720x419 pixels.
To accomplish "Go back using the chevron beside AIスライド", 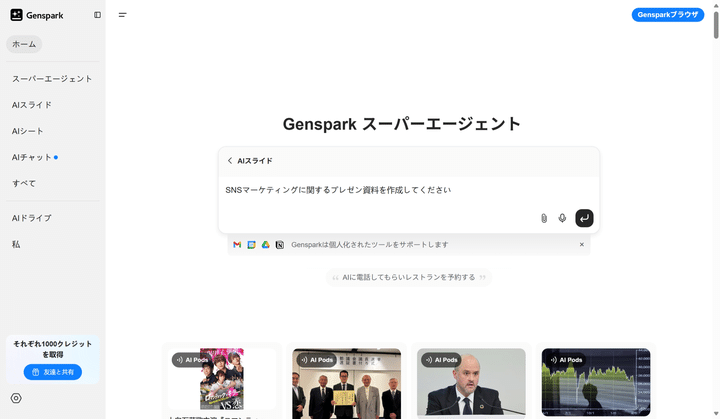I will tap(230, 161).
